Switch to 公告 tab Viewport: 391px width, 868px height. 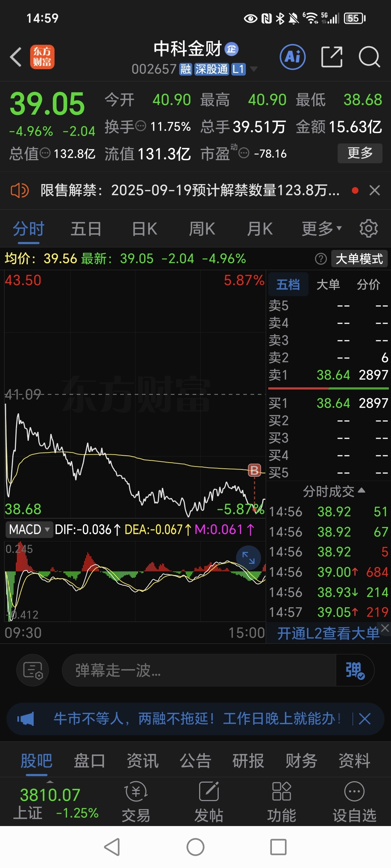[x=195, y=761]
